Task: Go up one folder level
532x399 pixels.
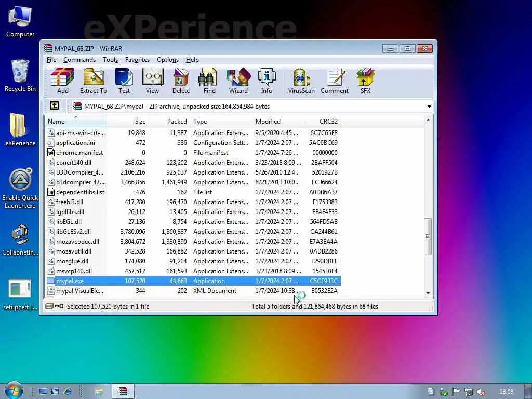Action: point(54,106)
